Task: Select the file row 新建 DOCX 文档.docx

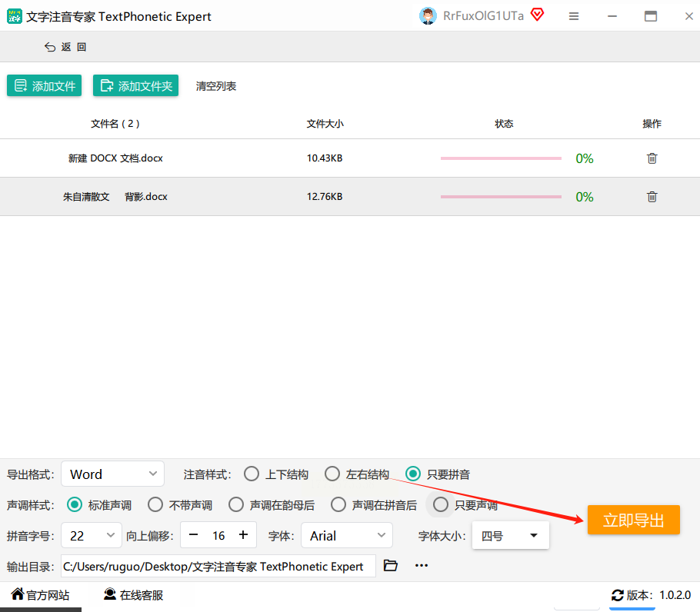Action: click(x=350, y=158)
